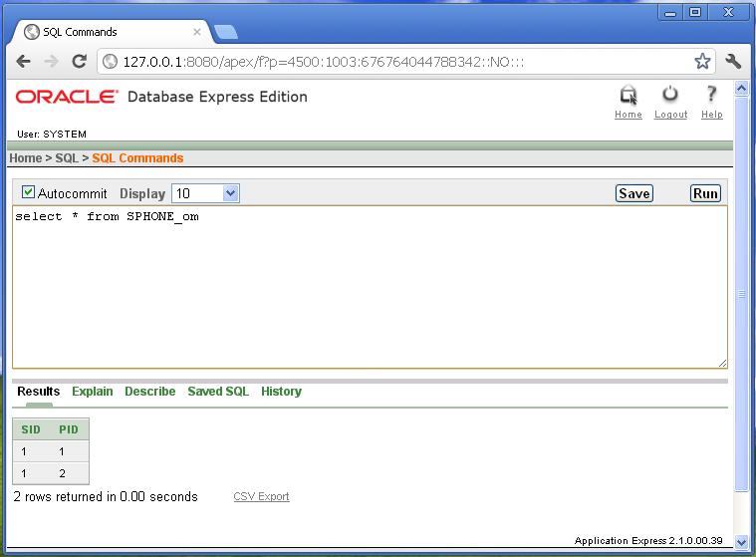
Task: Bookmark the page with the star icon
Action: 702,61
